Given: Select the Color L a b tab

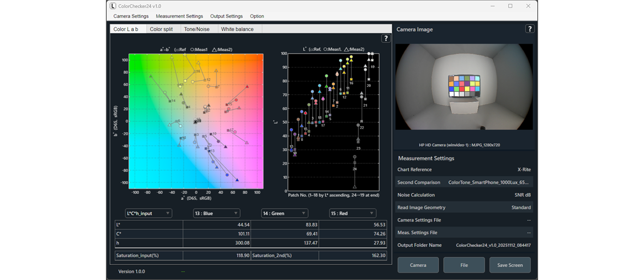Looking at the screenshot, I should [126, 29].
